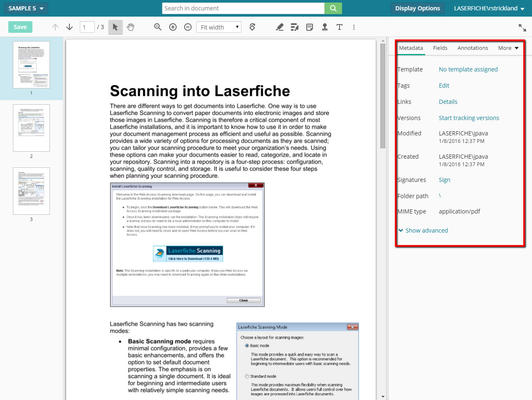Click the document vertical scrollbar thumb
Screen dimensions: 532x400
click(x=383, y=96)
